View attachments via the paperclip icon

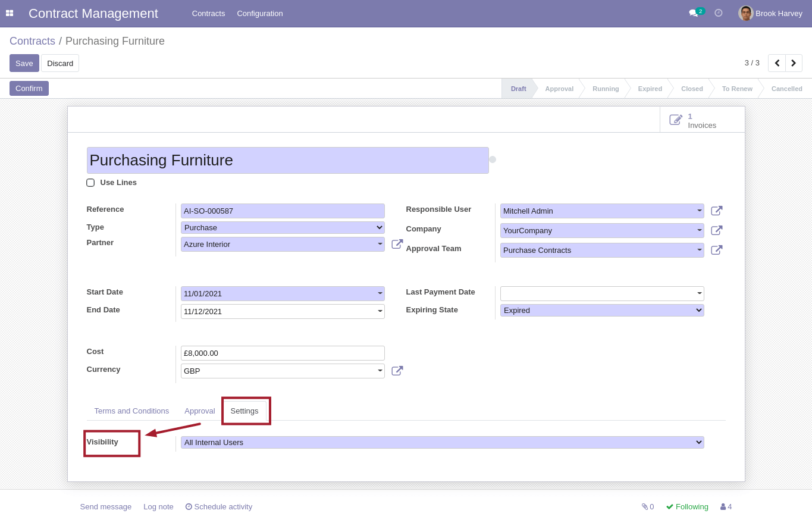(x=646, y=506)
